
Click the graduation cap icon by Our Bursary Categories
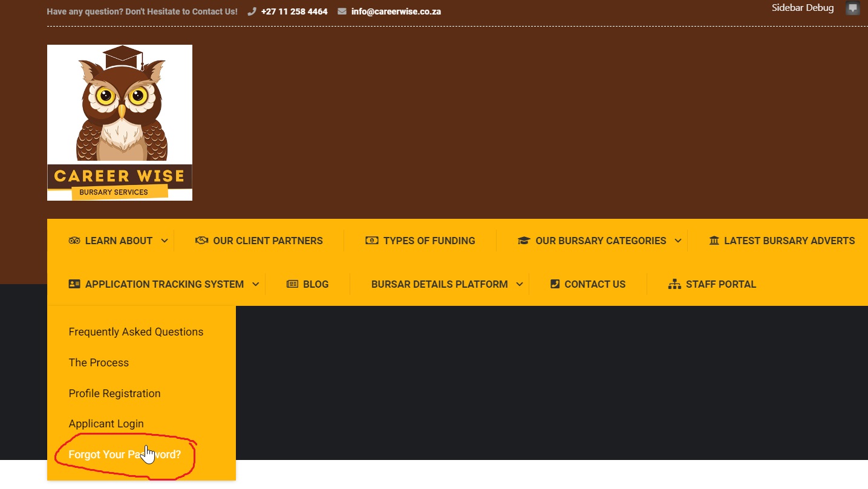click(x=524, y=241)
